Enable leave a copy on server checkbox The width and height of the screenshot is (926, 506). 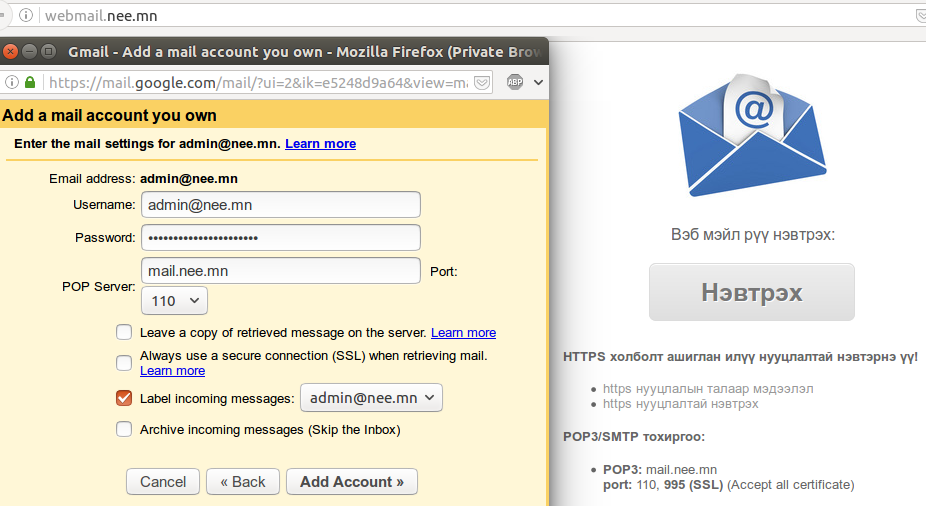click(124, 332)
